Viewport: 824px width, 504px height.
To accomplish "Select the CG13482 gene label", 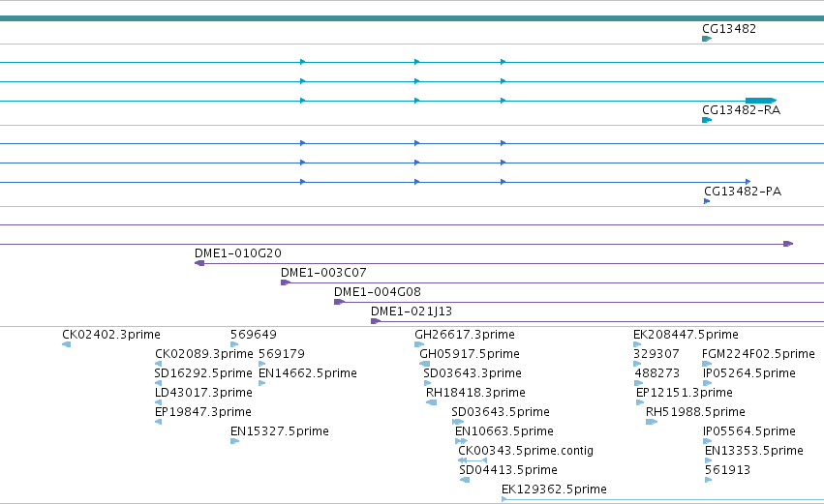I will (x=729, y=29).
